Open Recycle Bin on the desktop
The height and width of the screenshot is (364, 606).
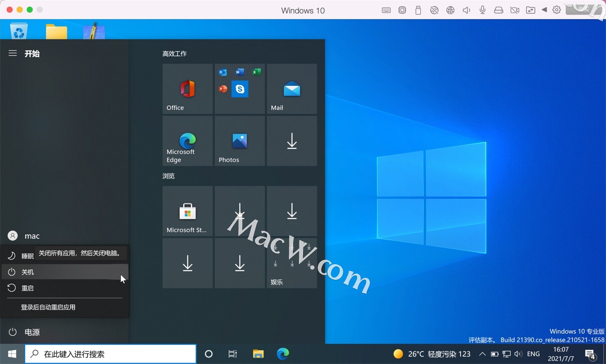[19, 31]
